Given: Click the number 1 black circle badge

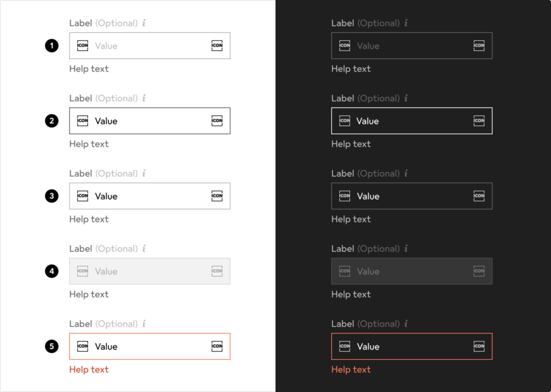Looking at the screenshot, I should coord(52,46).
